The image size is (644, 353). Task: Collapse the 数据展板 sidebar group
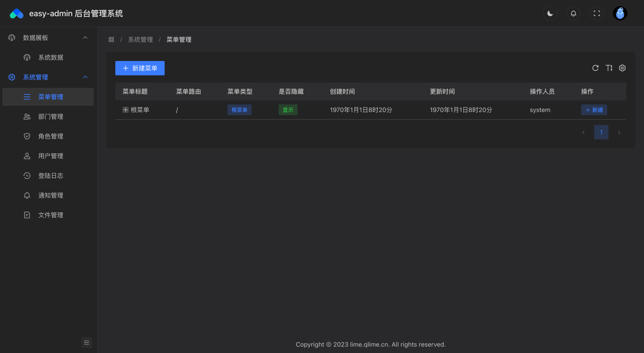[85, 38]
